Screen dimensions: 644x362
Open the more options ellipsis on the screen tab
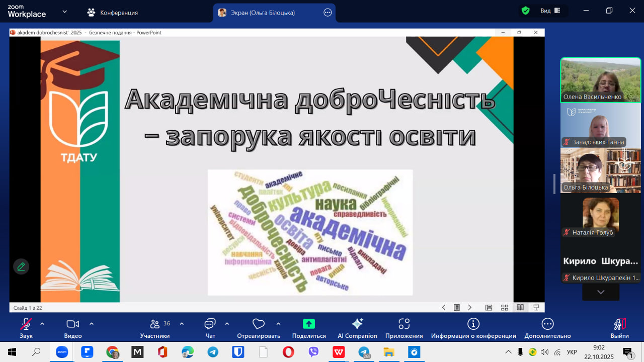click(x=328, y=13)
